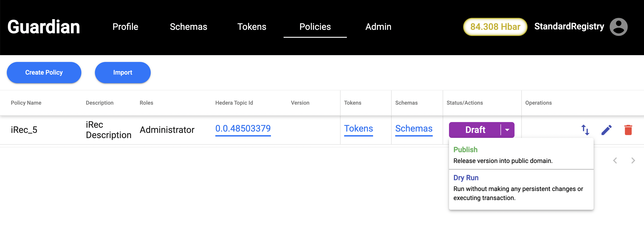The width and height of the screenshot is (644, 231).
Task: Click the StandardRegistry user avatar icon
Action: [618, 27]
